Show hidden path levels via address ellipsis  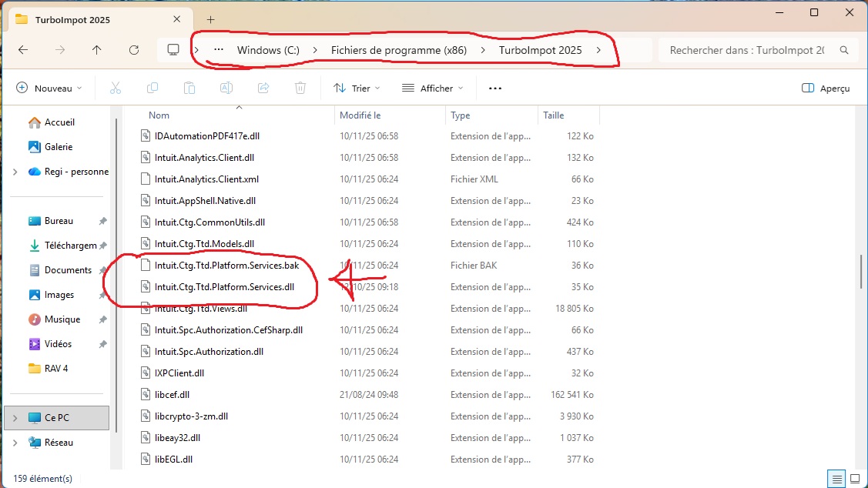[219, 49]
